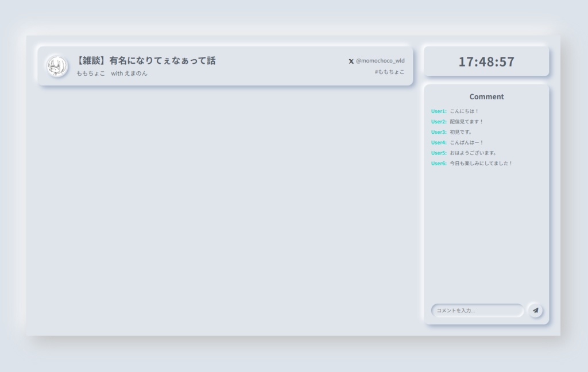Click the streamer avatar image
588x372 pixels.
(57, 66)
